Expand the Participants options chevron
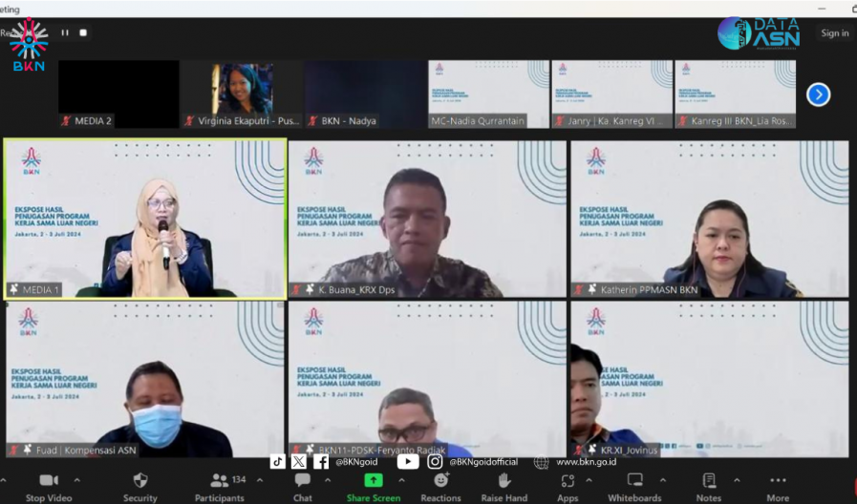This screenshot has height=504, width=857. point(259,479)
